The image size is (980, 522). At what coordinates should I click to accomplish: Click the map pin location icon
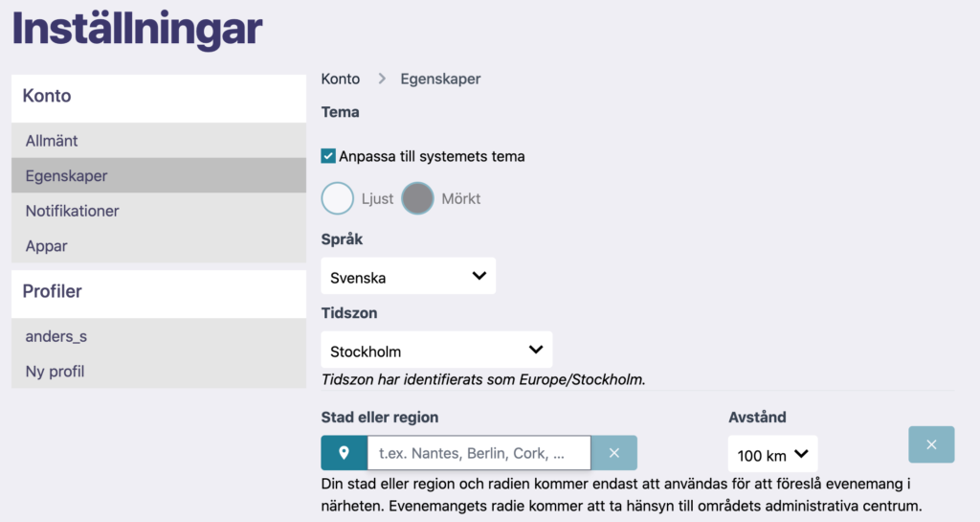(x=344, y=453)
